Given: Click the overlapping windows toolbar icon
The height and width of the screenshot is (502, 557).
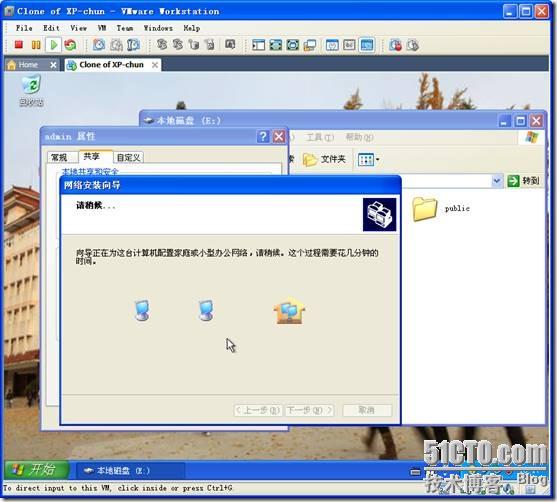Looking at the screenshot, I should tap(310, 45).
